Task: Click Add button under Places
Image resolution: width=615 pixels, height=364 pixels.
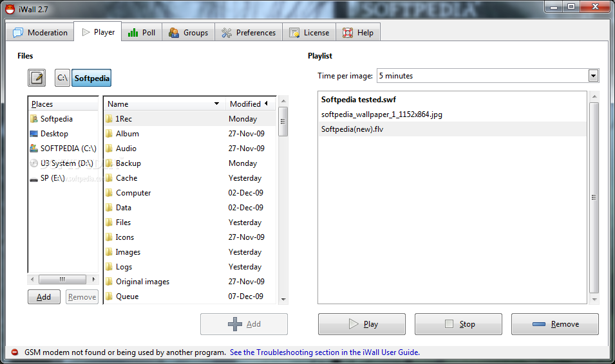Action: pyautogui.click(x=44, y=297)
